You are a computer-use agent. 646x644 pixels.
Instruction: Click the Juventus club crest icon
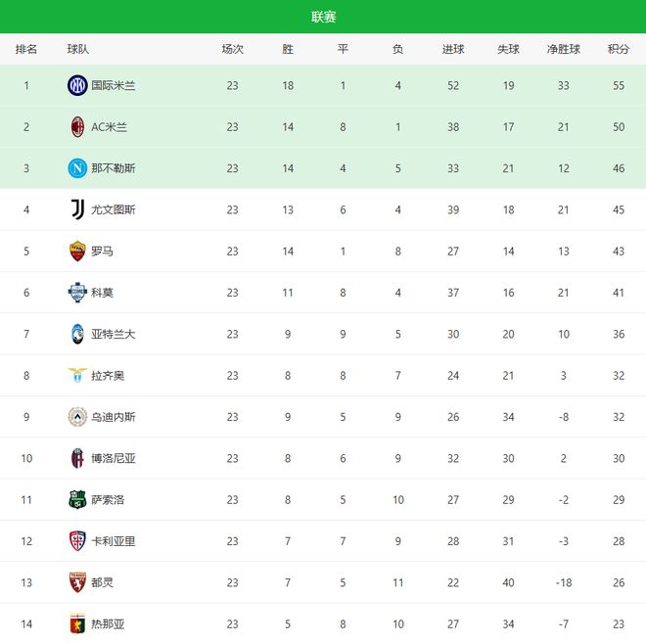pos(77,209)
